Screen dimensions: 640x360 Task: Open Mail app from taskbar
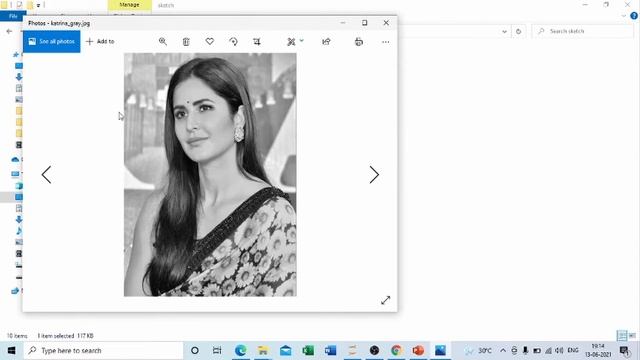(285, 350)
